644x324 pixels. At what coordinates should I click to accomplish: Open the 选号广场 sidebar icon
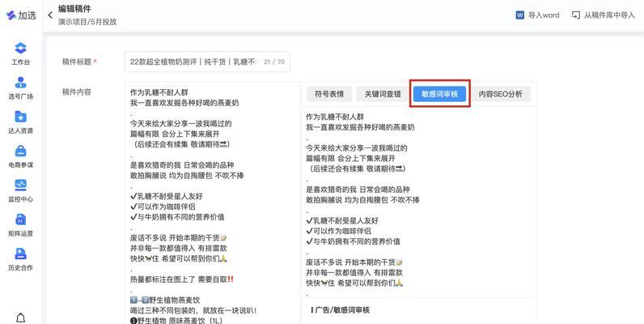point(20,83)
